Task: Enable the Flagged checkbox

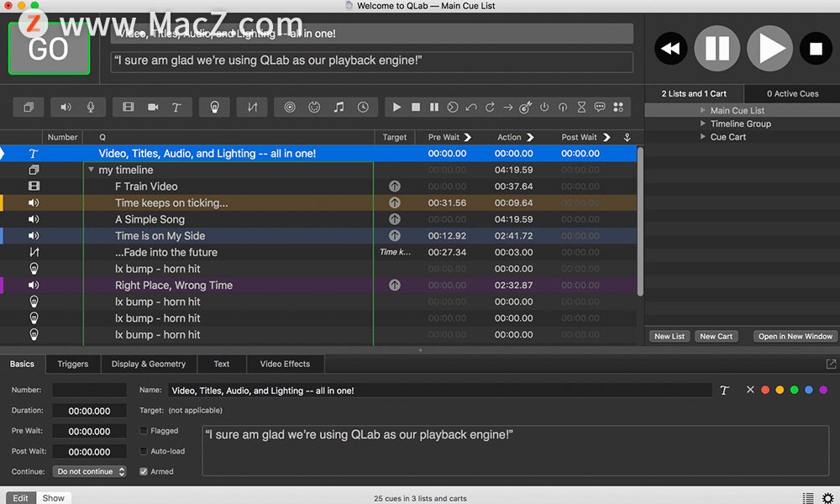Action: tap(144, 431)
